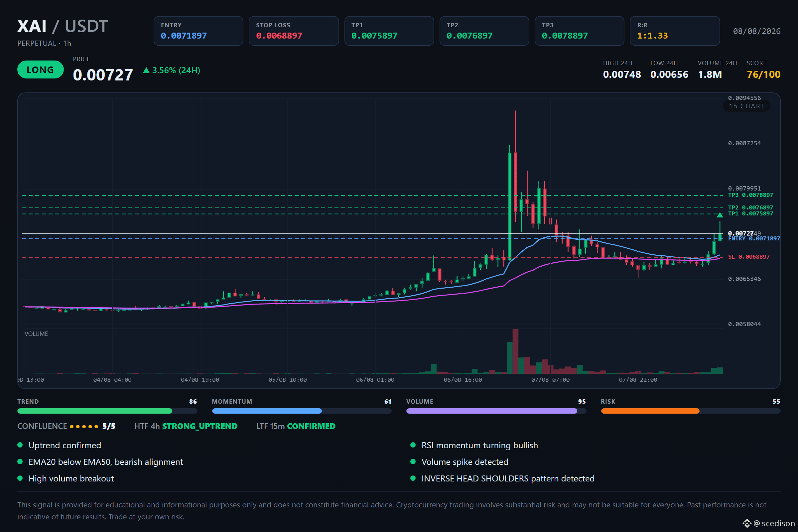Click the VOLUME score number 95
The height and width of the screenshot is (532, 798).
tap(582, 401)
